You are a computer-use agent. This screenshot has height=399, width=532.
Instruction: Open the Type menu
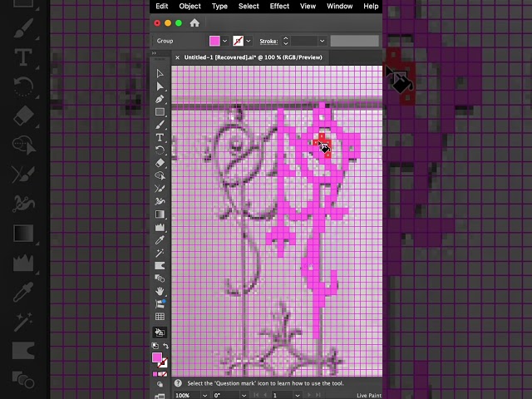pyautogui.click(x=219, y=6)
